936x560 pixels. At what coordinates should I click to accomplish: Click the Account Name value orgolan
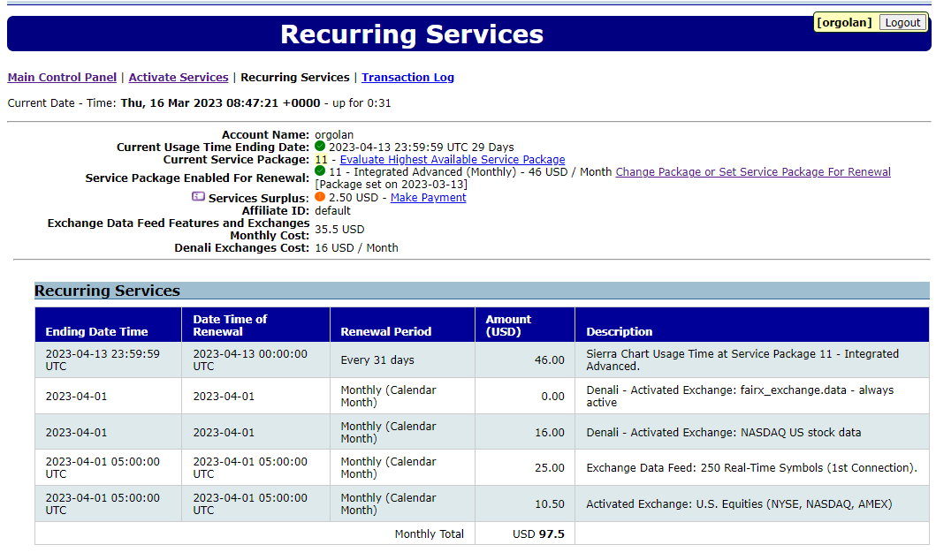tap(334, 135)
